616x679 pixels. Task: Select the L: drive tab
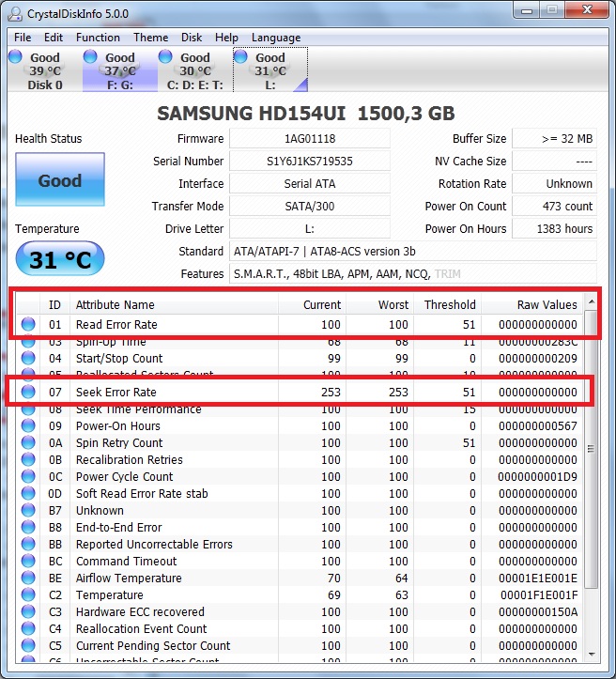pos(270,70)
